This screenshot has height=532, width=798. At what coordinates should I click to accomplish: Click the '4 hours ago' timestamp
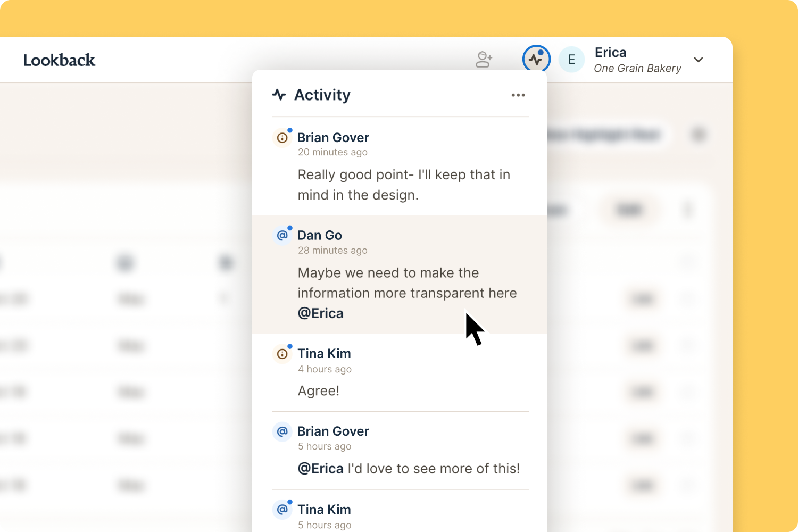point(325,369)
